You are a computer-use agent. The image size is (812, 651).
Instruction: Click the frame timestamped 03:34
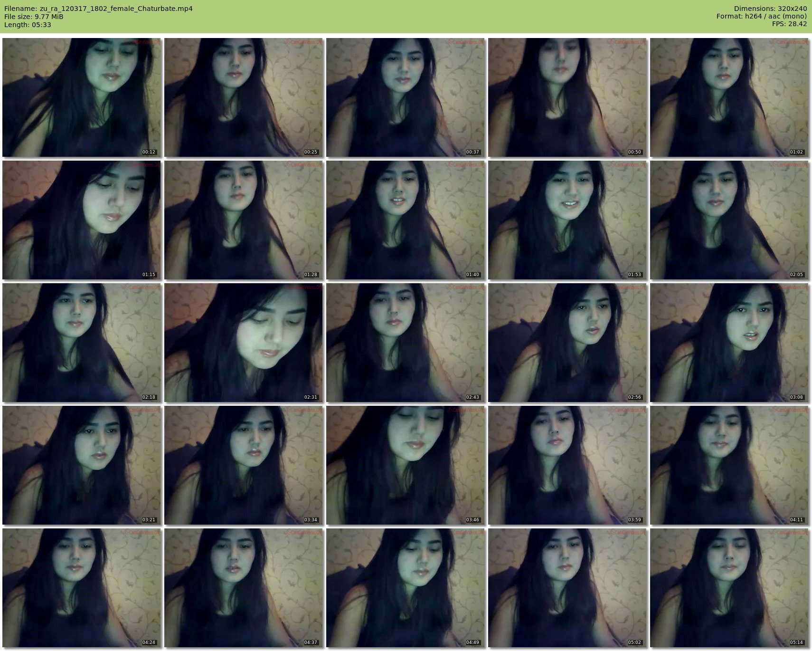coord(244,465)
